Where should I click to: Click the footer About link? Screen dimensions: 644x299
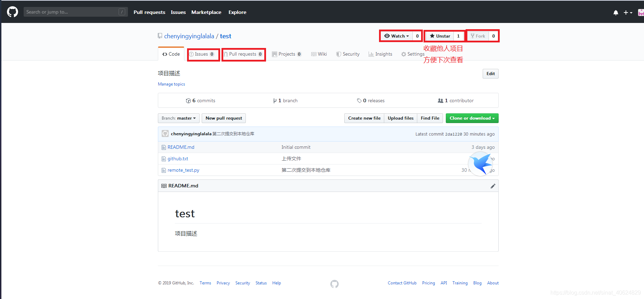tap(493, 283)
